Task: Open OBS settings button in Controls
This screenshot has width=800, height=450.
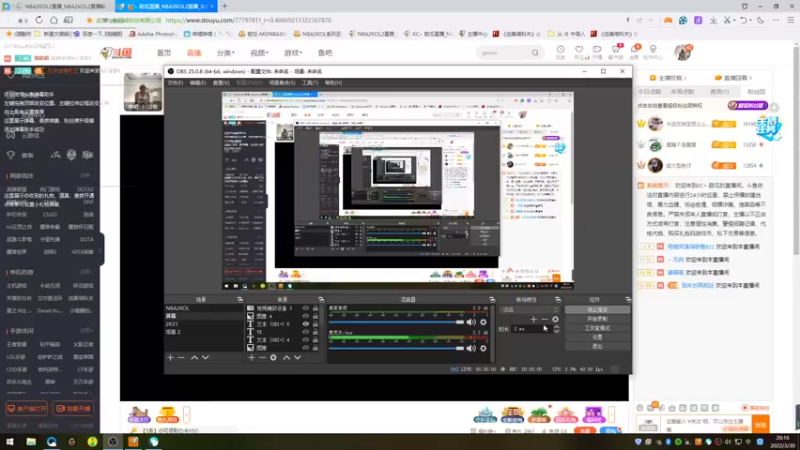Action: (597, 337)
